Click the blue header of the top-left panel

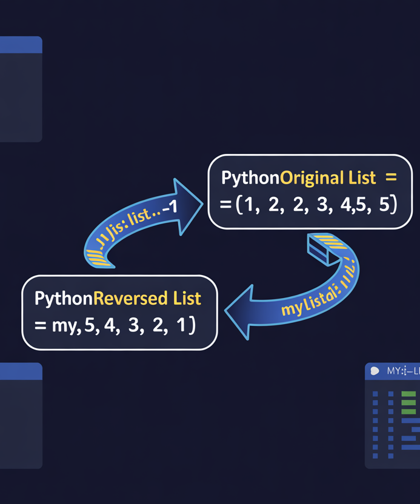(x=21, y=45)
